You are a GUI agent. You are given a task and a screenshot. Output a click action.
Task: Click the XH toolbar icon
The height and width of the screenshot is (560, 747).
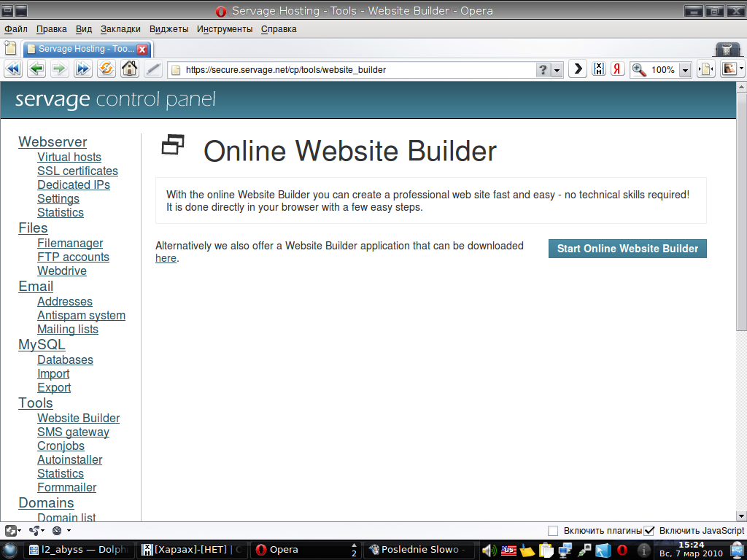tap(599, 69)
